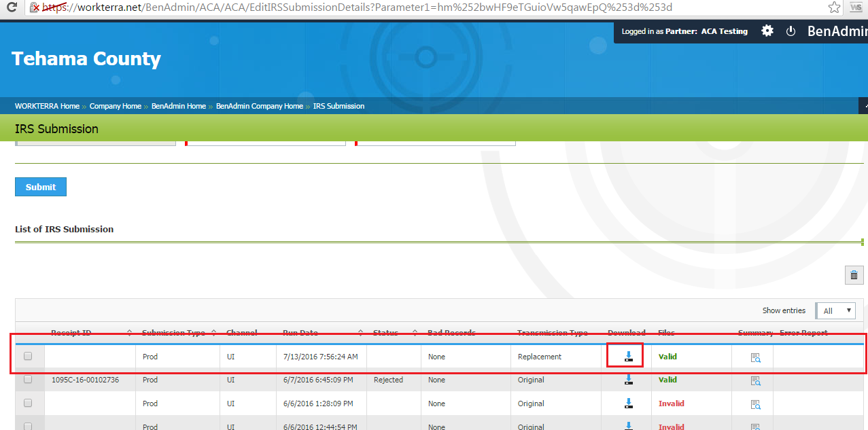Open the settings gear icon
This screenshot has width=868, height=430.
767,31
